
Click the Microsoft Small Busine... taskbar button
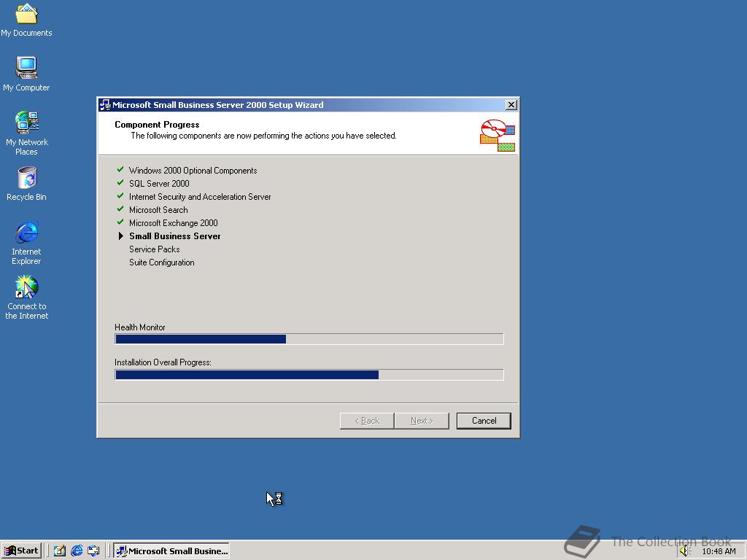[x=171, y=551]
